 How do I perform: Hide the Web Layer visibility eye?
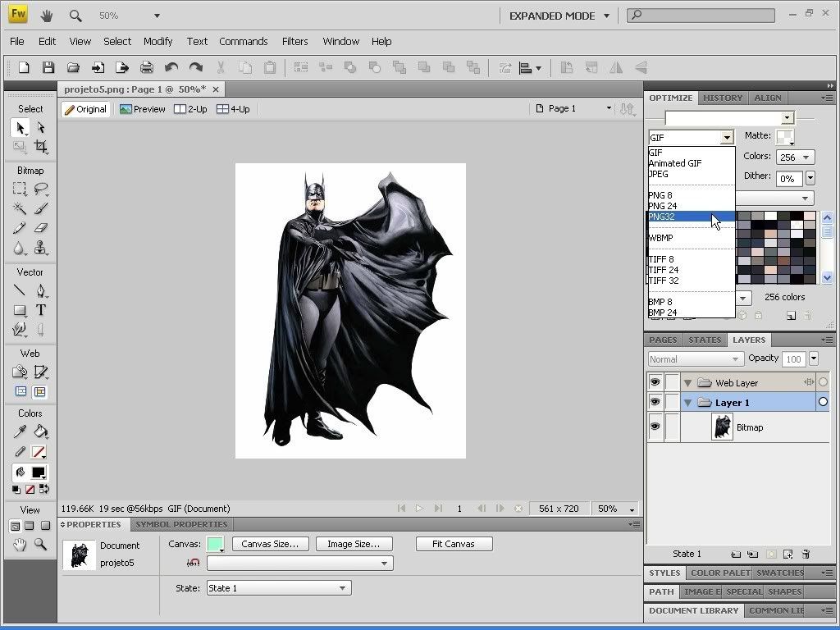[x=655, y=382]
